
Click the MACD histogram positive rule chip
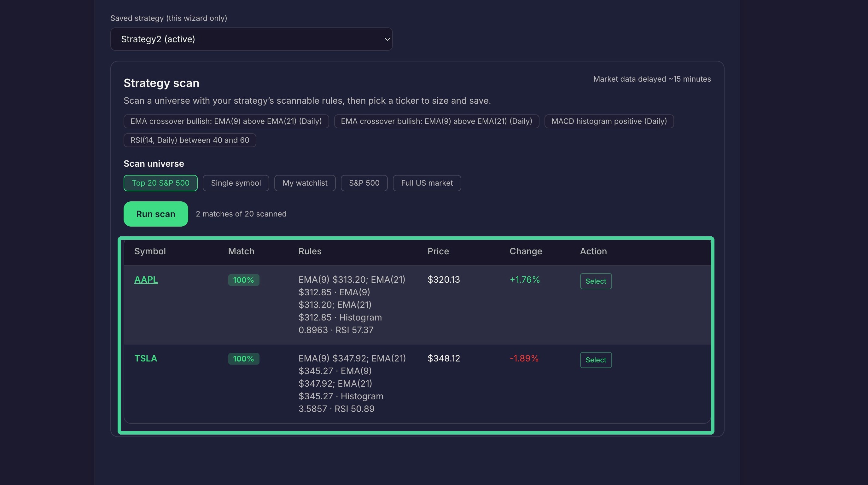click(609, 121)
